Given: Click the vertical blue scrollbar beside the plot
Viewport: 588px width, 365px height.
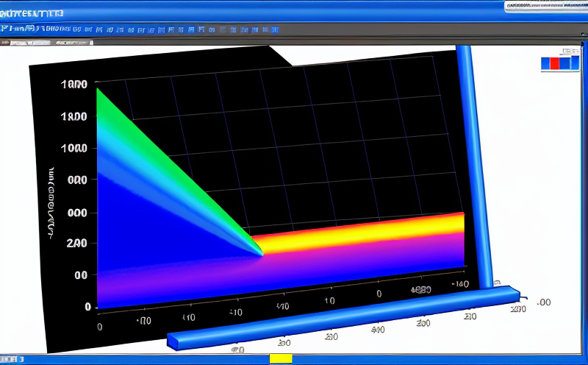Looking at the screenshot, I should pyautogui.click(x=474, y=167).
